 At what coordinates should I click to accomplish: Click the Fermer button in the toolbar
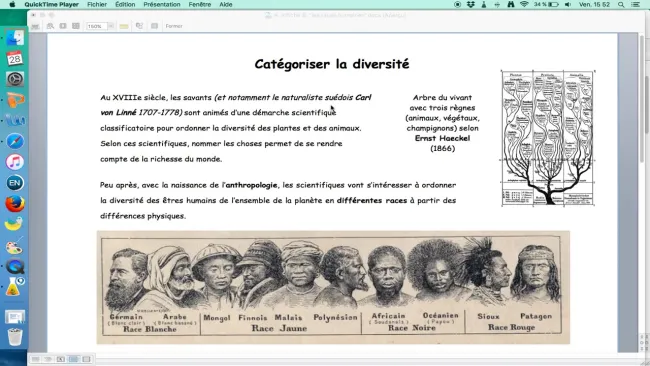coord(174,26)
